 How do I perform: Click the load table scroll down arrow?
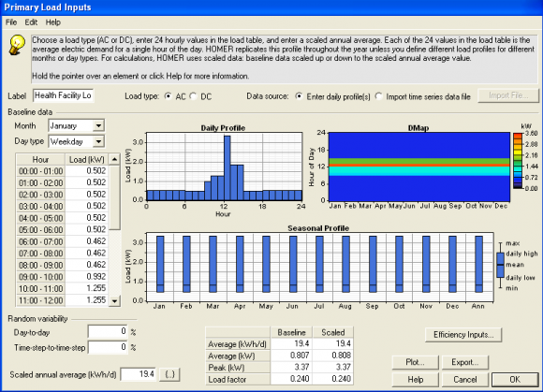pyautogui.click(x=114, y=301)
